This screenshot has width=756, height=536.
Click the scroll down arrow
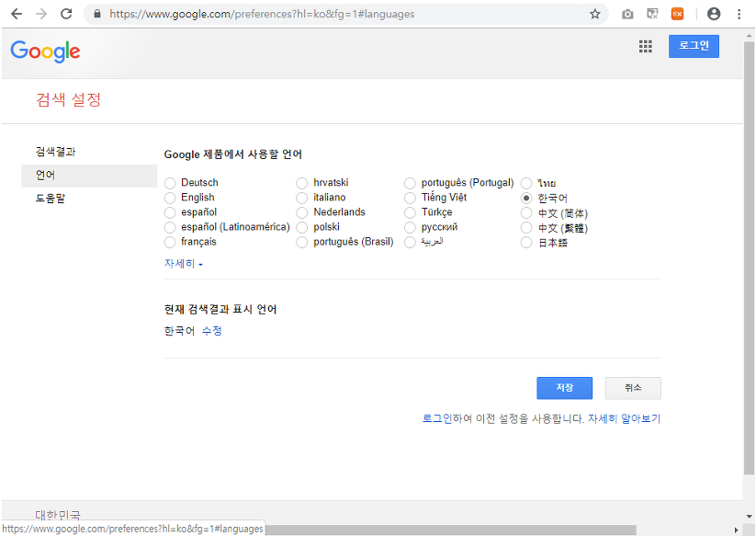click(x=749, y=518)
